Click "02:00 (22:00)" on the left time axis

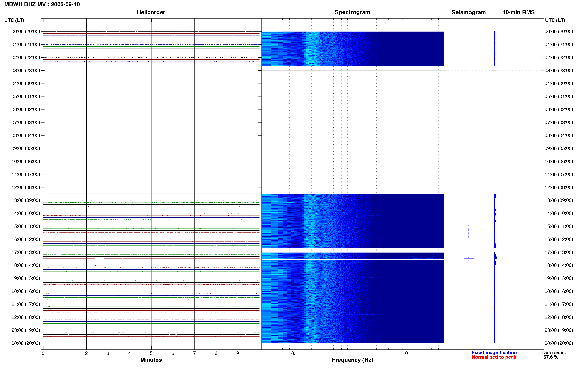coord(26,57)
